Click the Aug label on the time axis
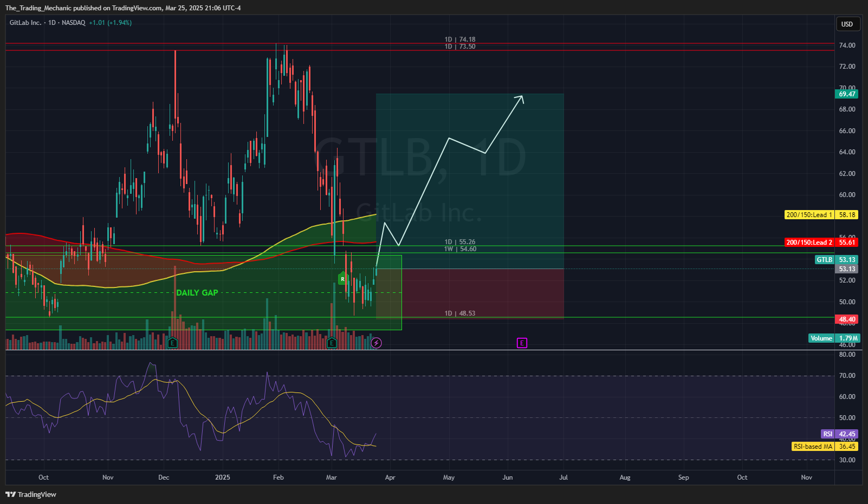The image size is (868, 504). click(625, 477)
